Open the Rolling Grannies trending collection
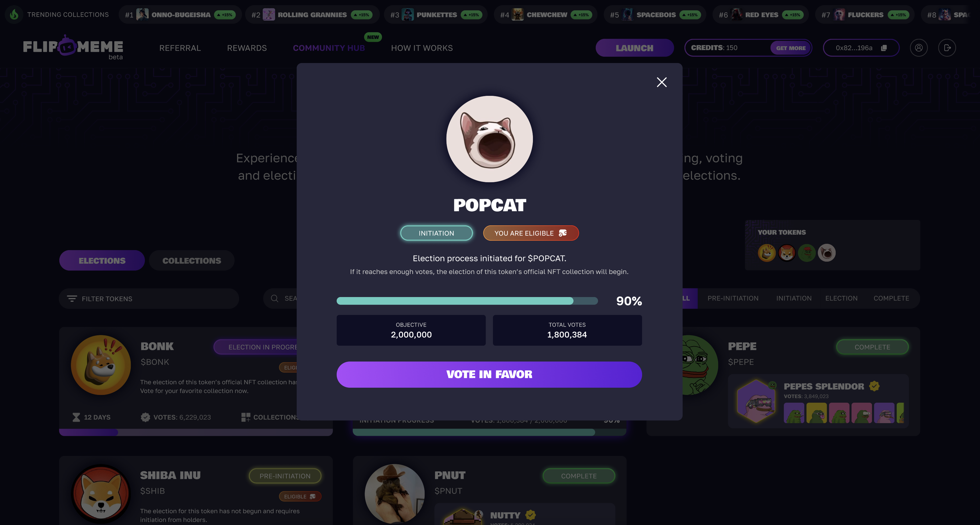The image size is (980, 525). click(x=312, y=15)
